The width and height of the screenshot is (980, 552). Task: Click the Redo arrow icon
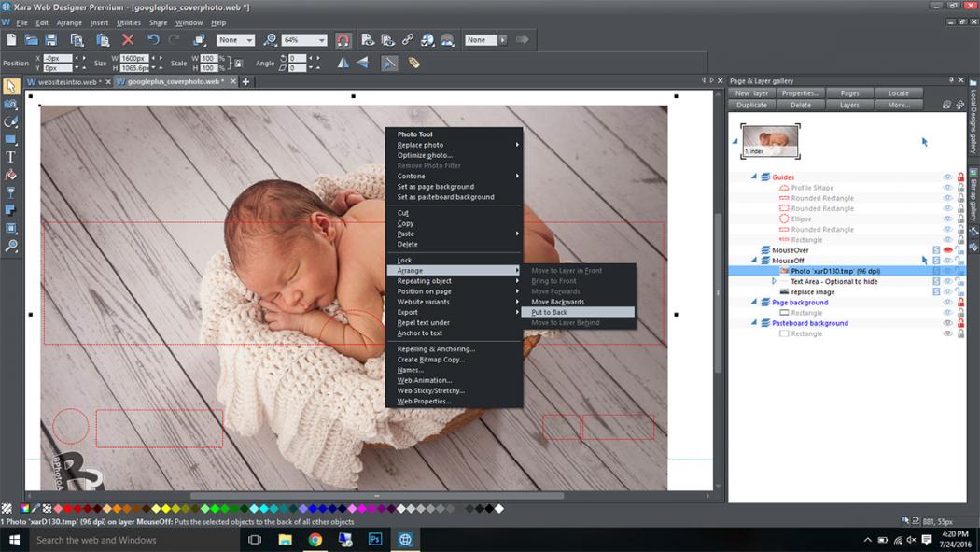point(174,40)
